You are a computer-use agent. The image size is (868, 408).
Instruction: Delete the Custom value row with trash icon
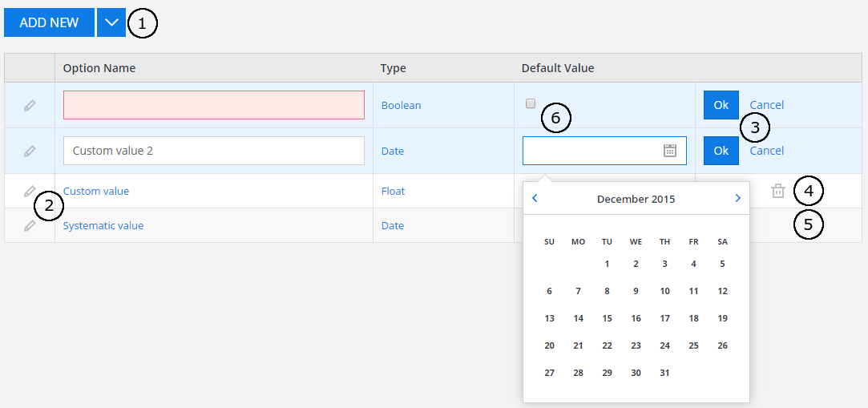777,191
